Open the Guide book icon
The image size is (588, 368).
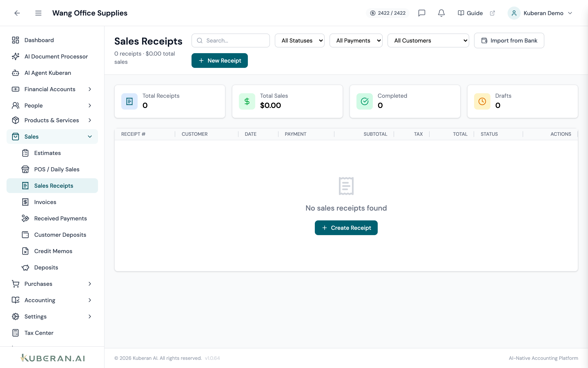coord(461,13)
